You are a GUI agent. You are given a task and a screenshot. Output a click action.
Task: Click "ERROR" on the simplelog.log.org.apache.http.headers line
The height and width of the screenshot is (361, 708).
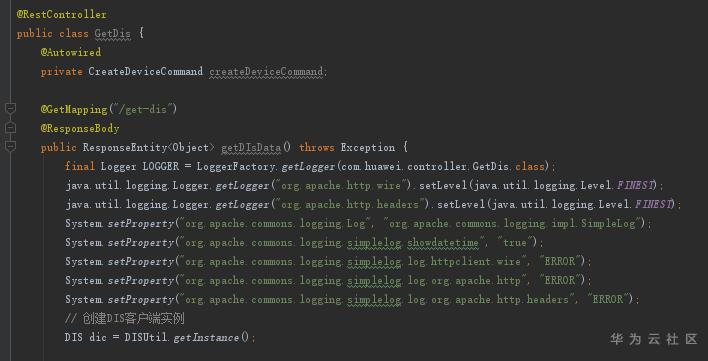click(x=607, y=300)
